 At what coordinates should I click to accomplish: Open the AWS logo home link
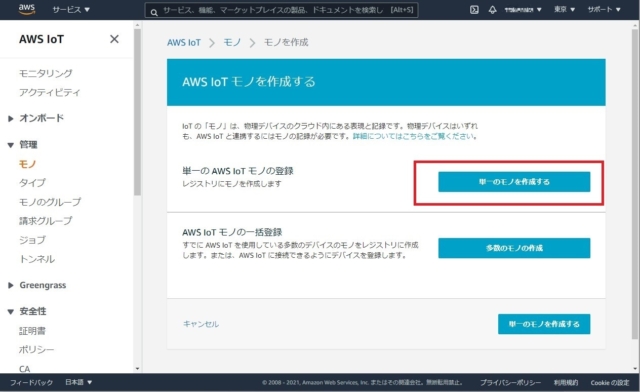[x=27, y=9]
